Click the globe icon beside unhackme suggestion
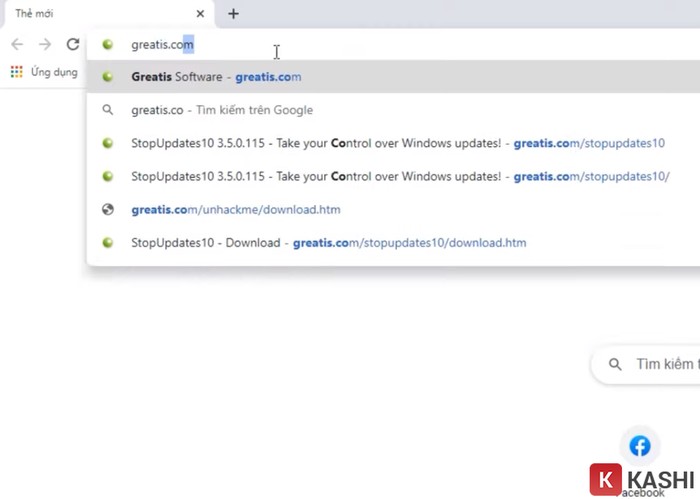 click(x=108, y=210)
